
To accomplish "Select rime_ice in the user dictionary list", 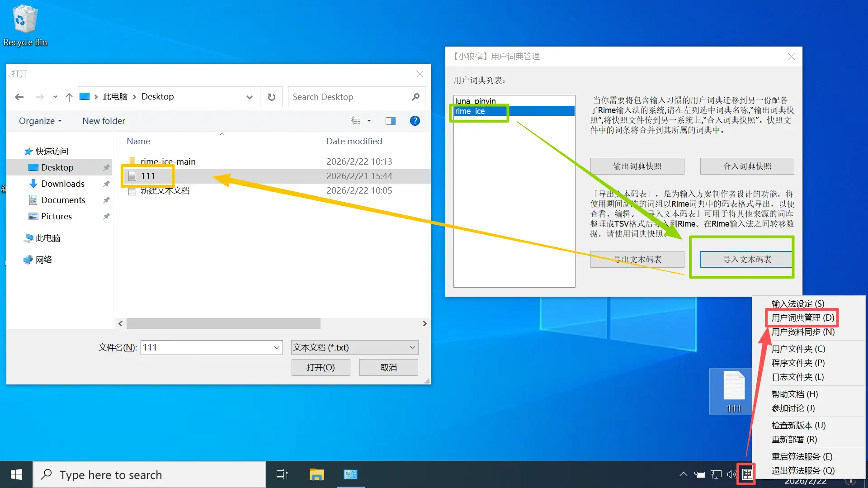I will (470, 111).
